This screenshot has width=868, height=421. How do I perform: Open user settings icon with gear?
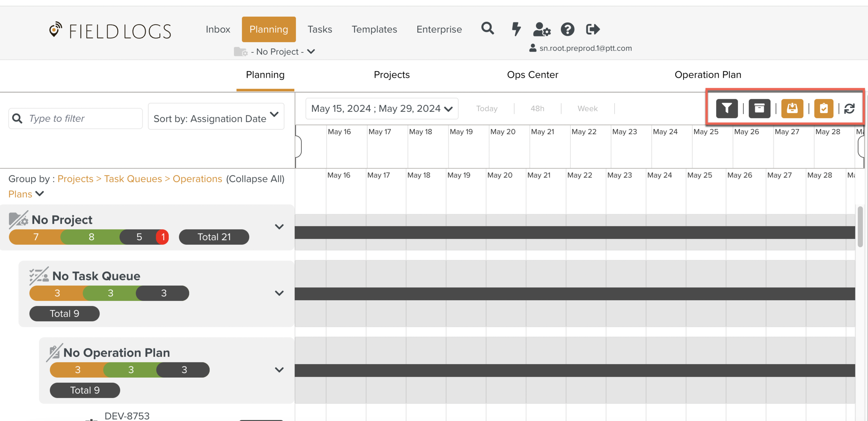(x=541, y=29)
